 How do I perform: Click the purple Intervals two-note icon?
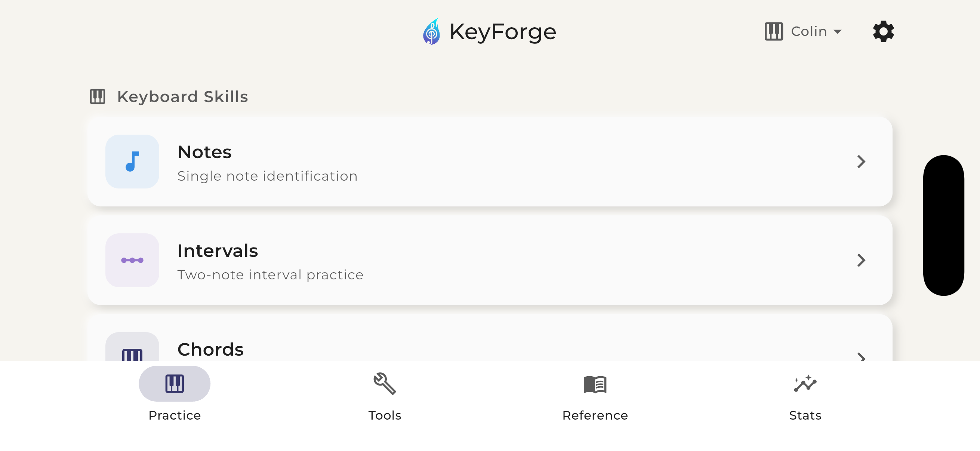[132, 260]
